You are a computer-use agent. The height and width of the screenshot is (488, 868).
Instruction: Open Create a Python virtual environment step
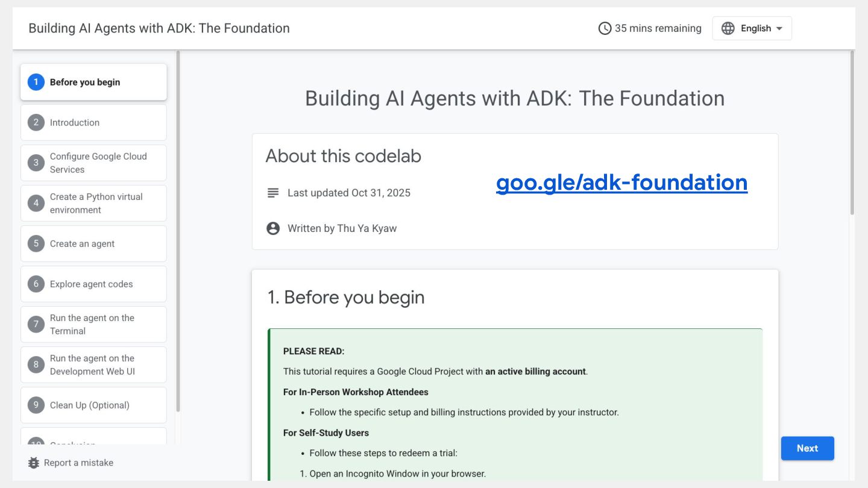[93, 203]
